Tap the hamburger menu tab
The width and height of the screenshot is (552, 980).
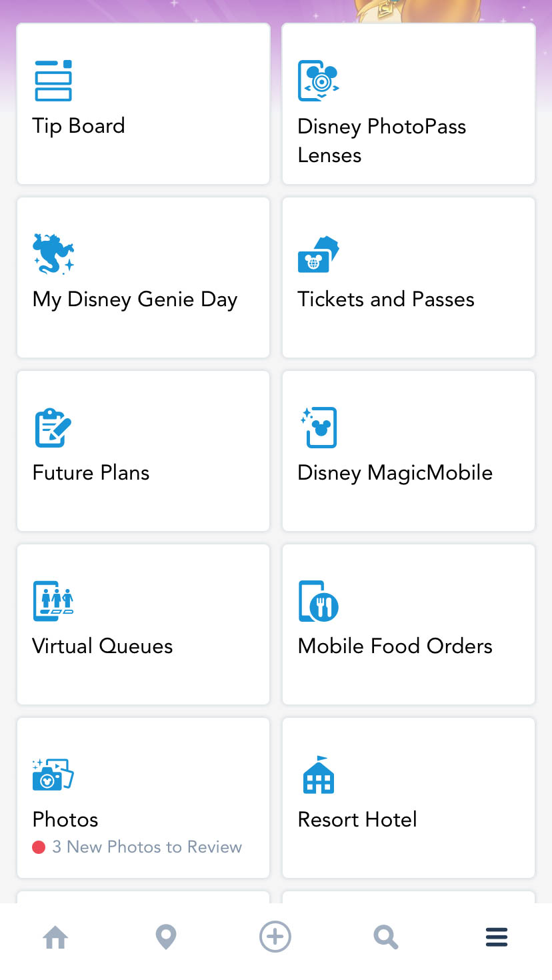point(497,937)
